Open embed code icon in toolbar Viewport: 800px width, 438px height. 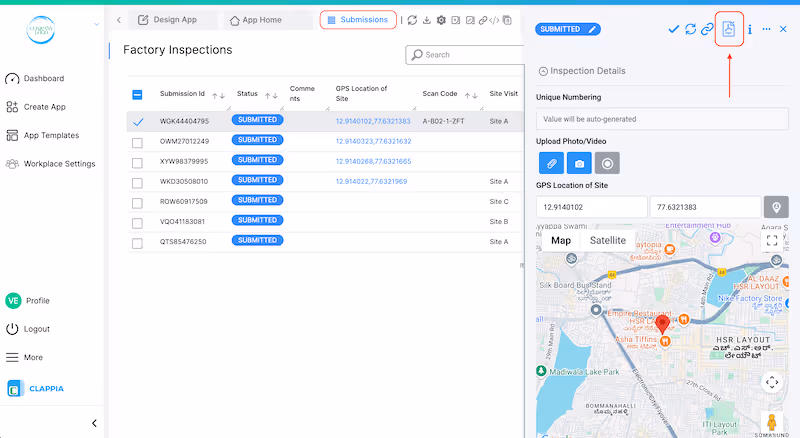[x=494, y=20]
